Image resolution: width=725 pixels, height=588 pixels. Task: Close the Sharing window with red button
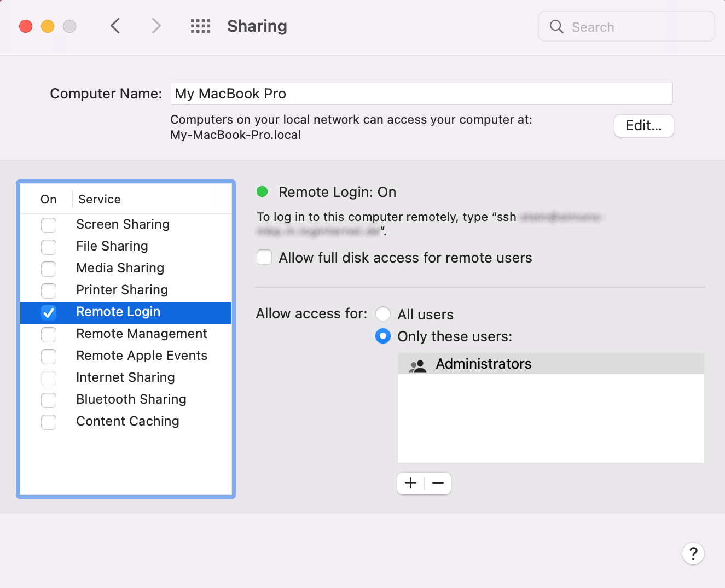pos(26,26)
